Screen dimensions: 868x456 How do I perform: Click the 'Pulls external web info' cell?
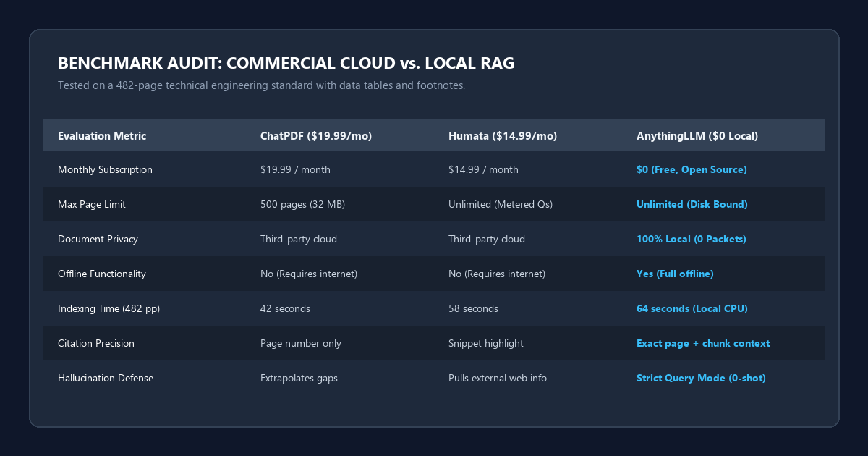(x=499, y=378)
